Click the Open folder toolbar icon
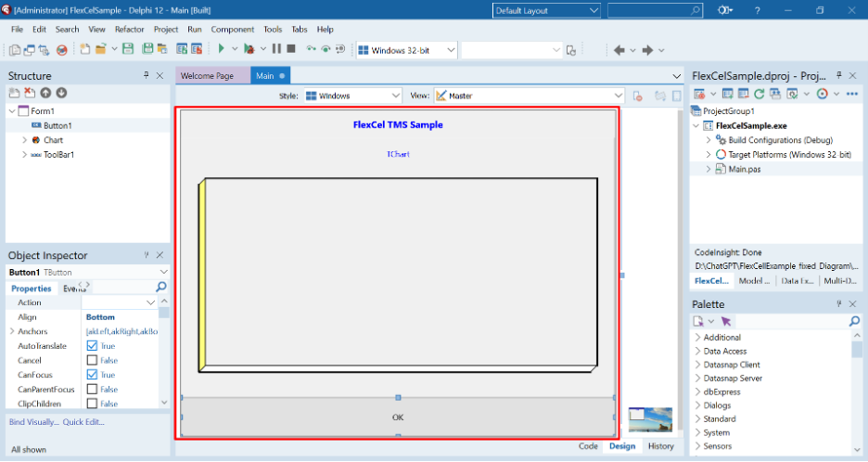Viewport: 868px width, 462px height. [x=100, y=49]
